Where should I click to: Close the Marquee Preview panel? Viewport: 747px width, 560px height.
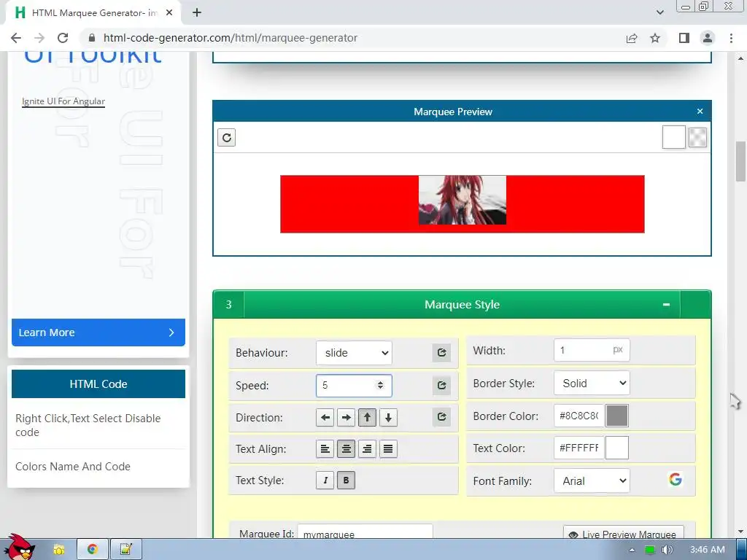pos(700,112)
